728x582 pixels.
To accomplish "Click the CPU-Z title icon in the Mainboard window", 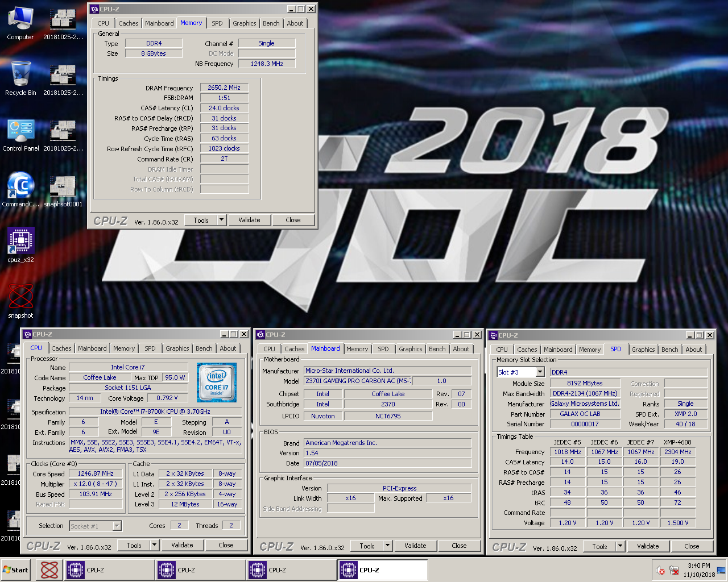I will [260, 335].
